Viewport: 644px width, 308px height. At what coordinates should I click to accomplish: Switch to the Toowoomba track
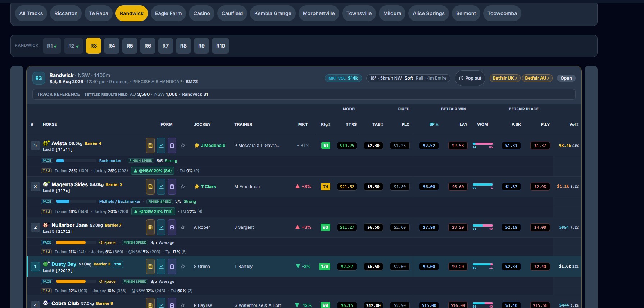point(502,13)
